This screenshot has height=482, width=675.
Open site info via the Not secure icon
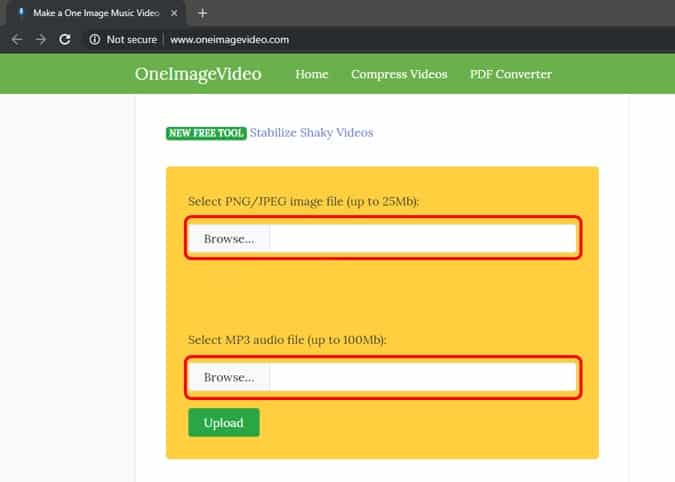tap(94, 40)
